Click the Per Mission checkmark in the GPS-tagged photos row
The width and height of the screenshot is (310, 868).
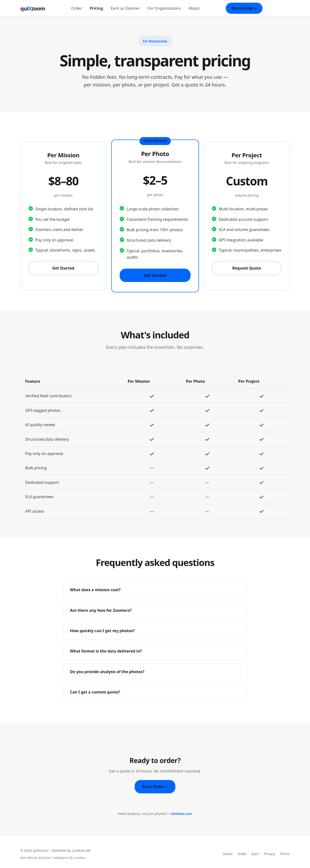point(152,410)
